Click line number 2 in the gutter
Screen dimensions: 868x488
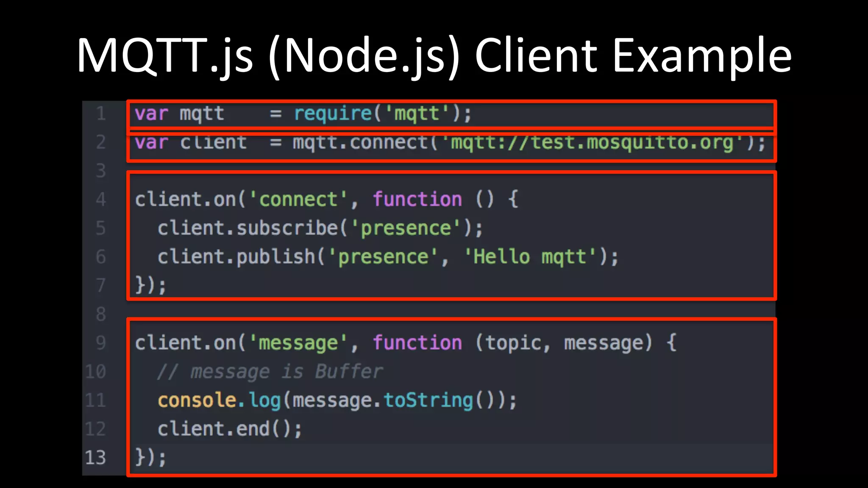tap(101, 142)
